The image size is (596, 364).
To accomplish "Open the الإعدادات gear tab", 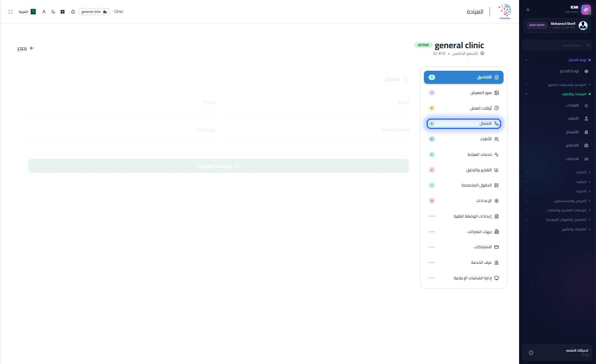I will click(x=464, y=201).
